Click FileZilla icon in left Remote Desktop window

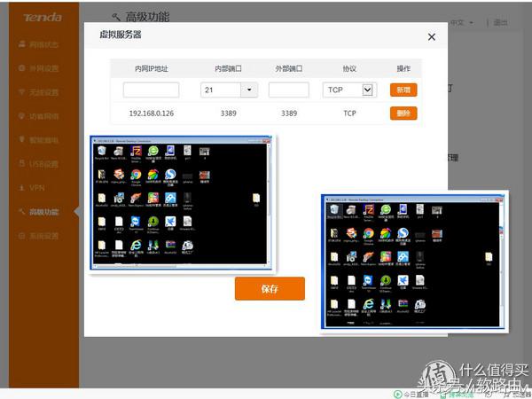click(136, 153)
